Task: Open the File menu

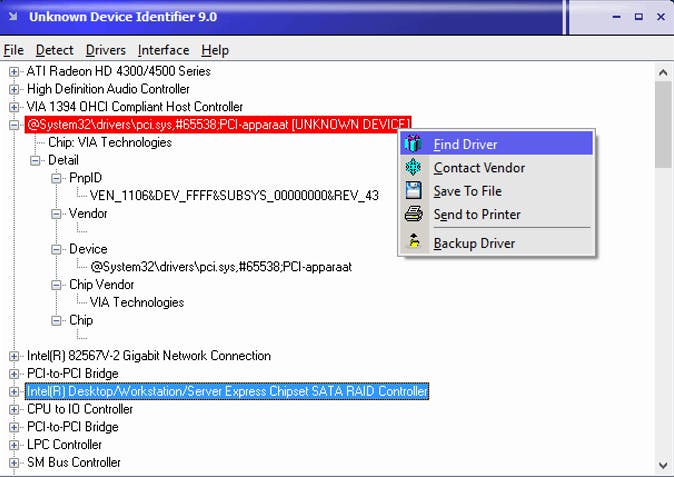Action: [x=13, y=50]
